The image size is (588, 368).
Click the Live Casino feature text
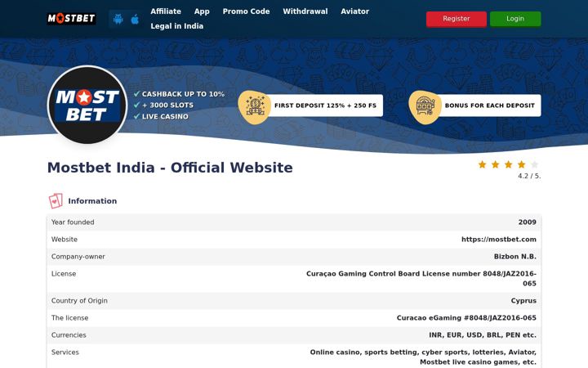point(165,116)
